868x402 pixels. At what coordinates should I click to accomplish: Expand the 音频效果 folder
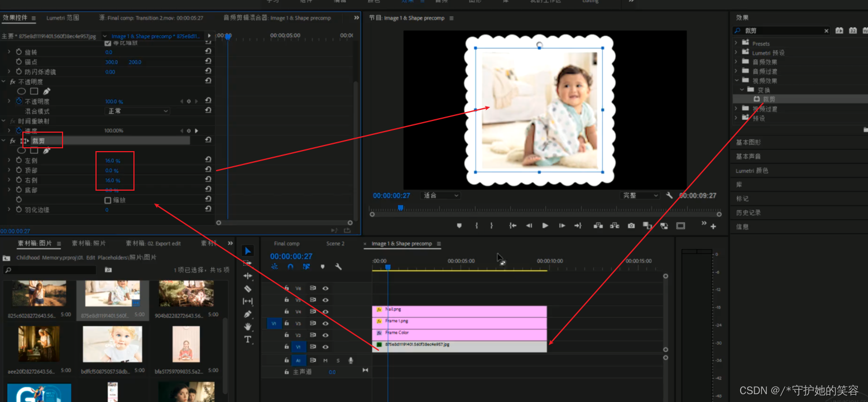point(736,62)
